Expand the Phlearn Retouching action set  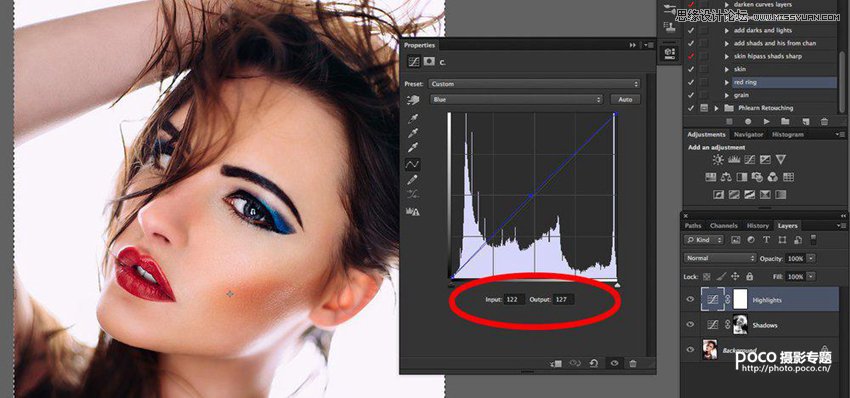tap(716, 108)
